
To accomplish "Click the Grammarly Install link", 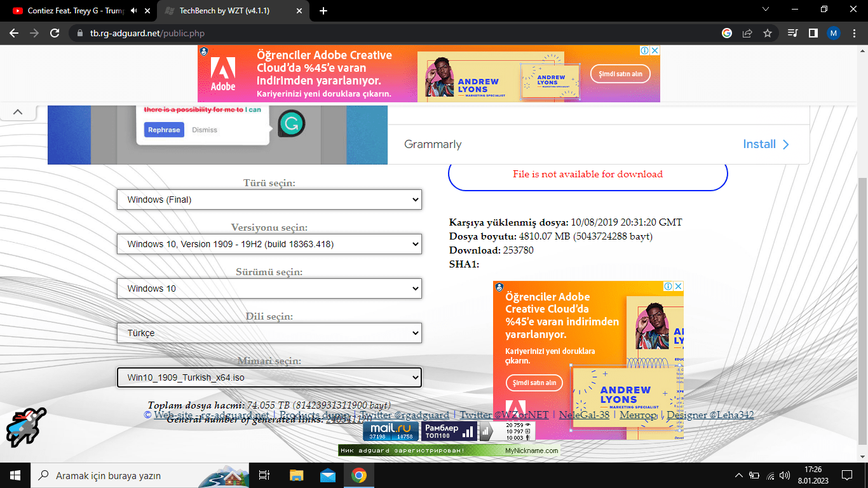I will (766, 144).
